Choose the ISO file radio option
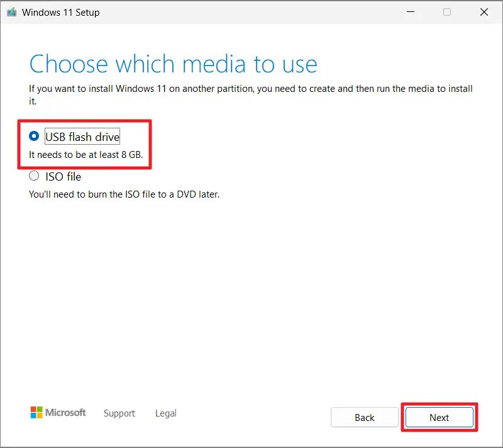 click(34, 176)
